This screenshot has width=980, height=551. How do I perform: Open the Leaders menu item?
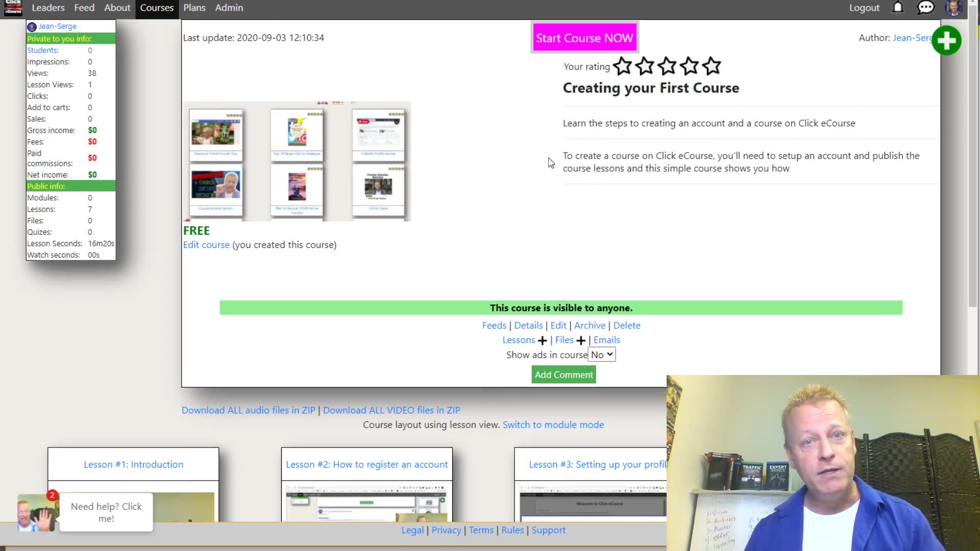[48, 8]
